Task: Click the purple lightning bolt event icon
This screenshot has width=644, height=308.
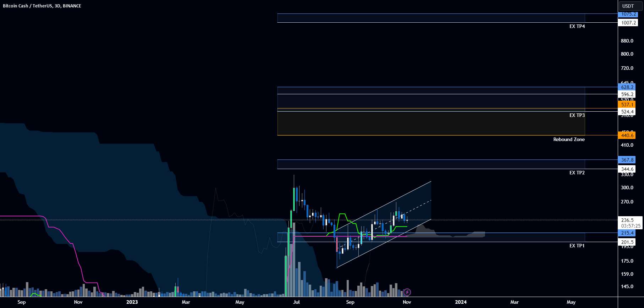Action: [x=407, y=292]
